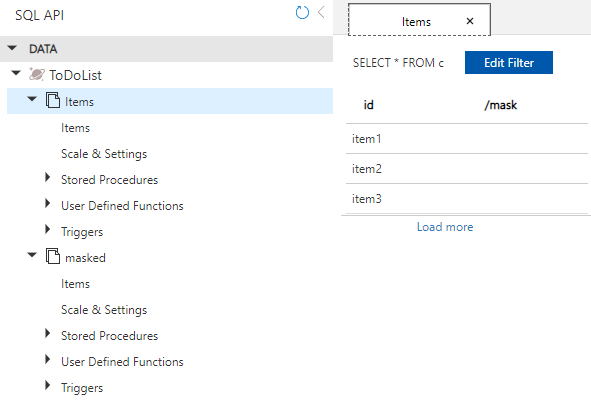The image size is (591, 403).
Task: Click the masked container document icon
Action: click(x=53, y=256)
